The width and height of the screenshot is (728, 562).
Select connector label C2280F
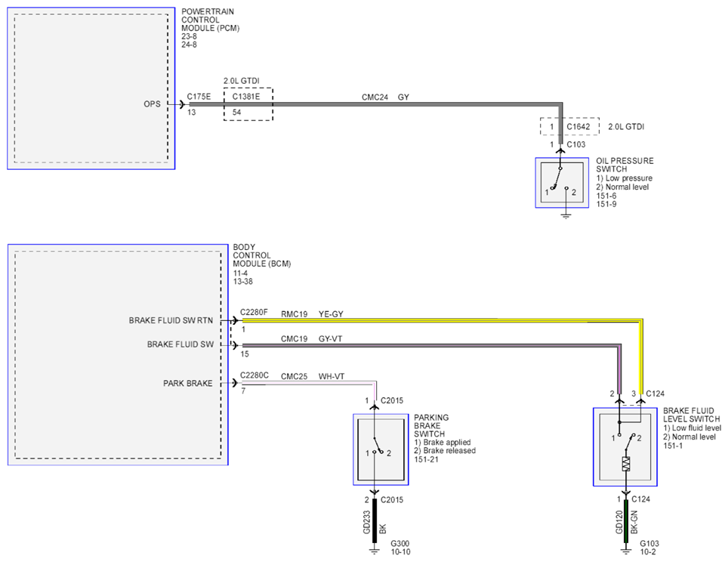tap(254, 312)
